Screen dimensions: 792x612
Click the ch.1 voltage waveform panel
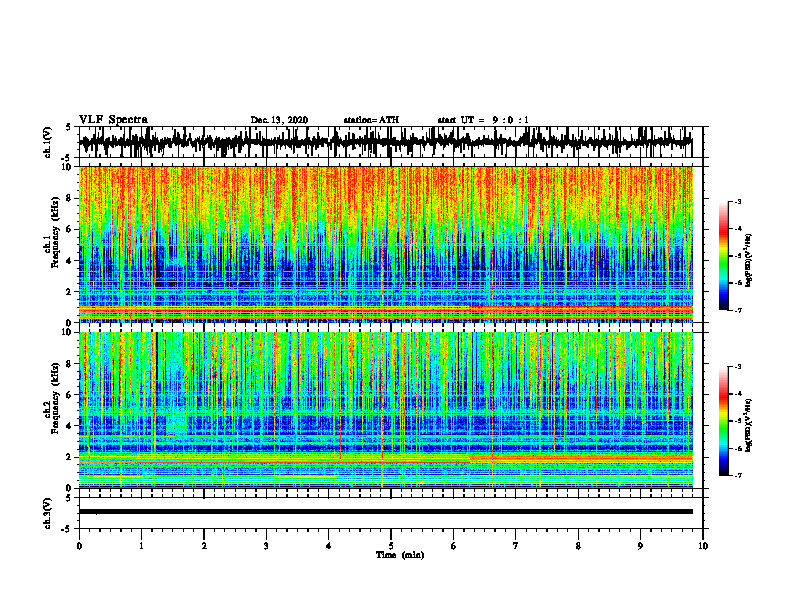[390, 142]
